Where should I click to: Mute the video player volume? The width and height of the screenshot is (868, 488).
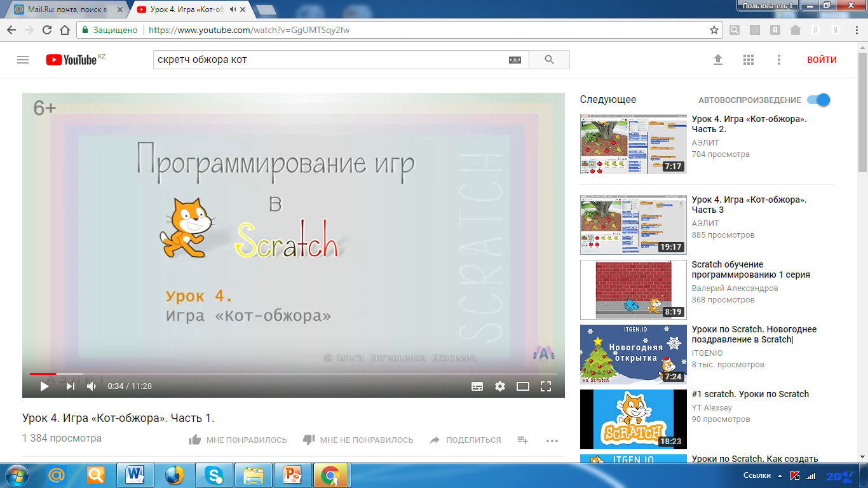(92, 386)
